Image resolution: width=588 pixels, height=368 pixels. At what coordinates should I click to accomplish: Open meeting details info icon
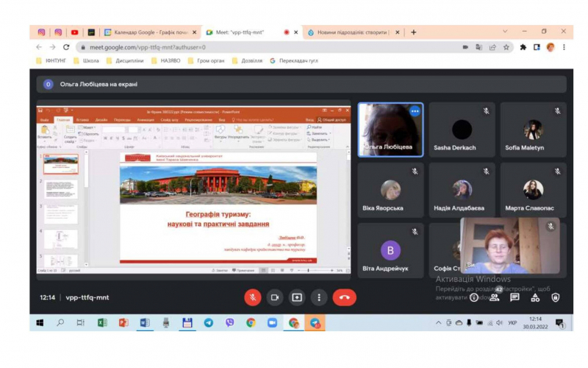coord(474,298)
